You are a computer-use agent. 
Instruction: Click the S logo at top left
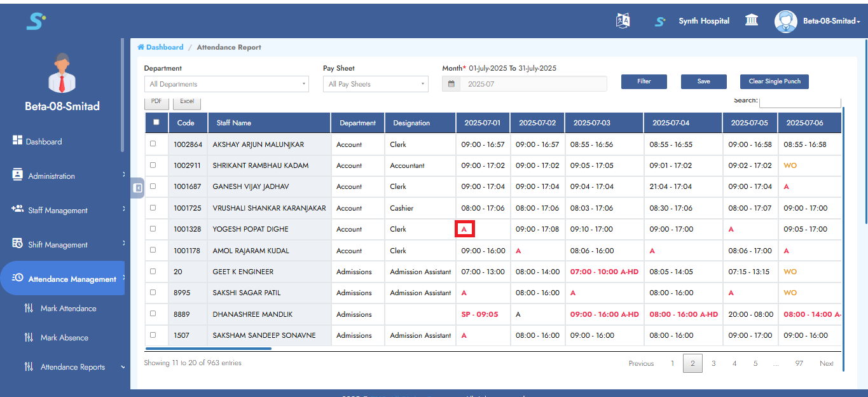coord(36,22)
